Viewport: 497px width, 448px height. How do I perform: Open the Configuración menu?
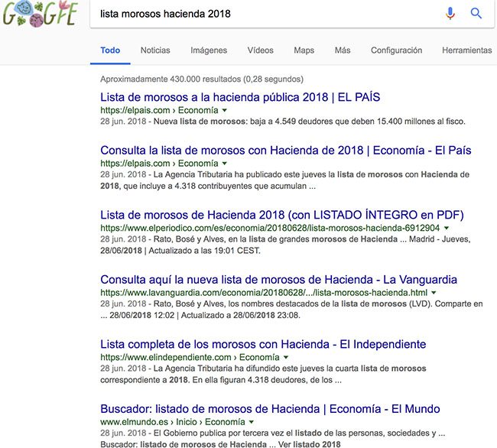click(397, 50)
